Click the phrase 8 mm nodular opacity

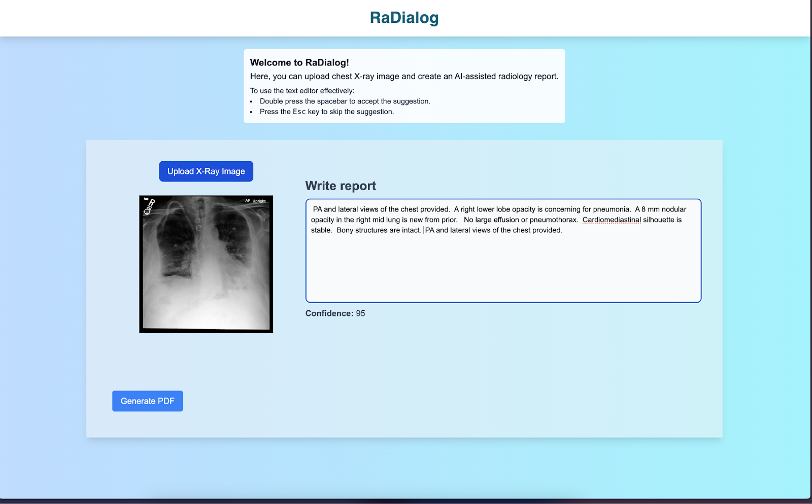click(x=665, y=209)
